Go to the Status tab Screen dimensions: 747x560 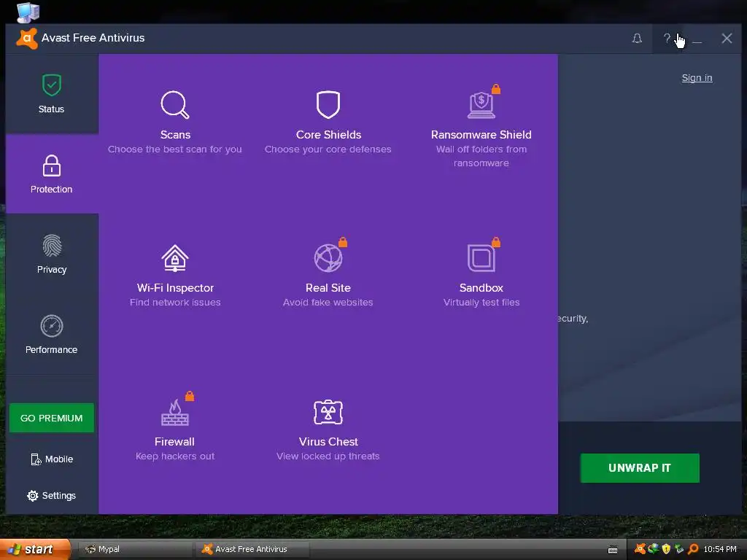pyautogui.click(x=52, y=94)
